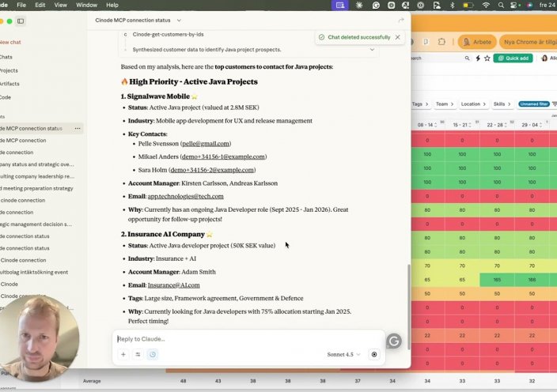Open Control Center in the menu bar

click(x=514, y=5)
